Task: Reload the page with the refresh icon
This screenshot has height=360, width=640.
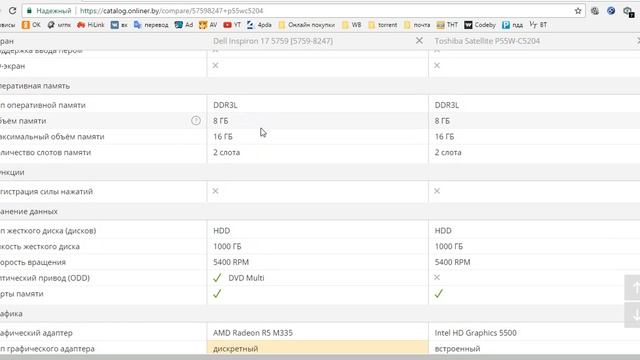Action: pyautogui.click(x=12, y=11)
